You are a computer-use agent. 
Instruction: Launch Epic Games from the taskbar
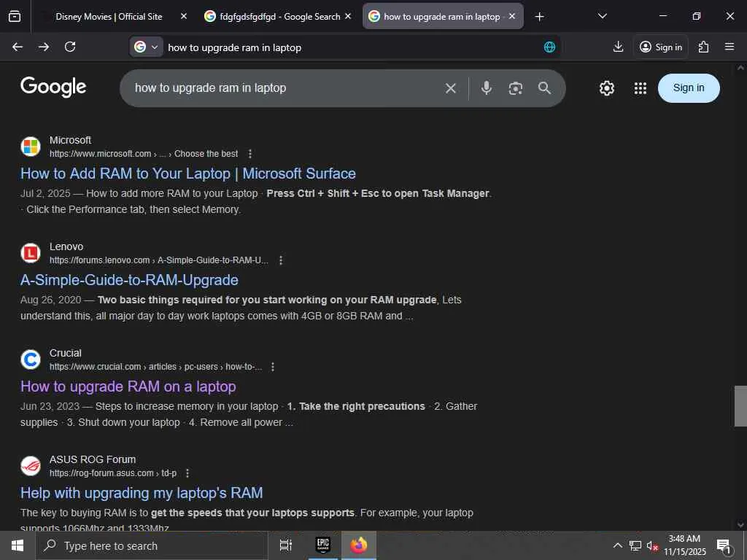323,545
